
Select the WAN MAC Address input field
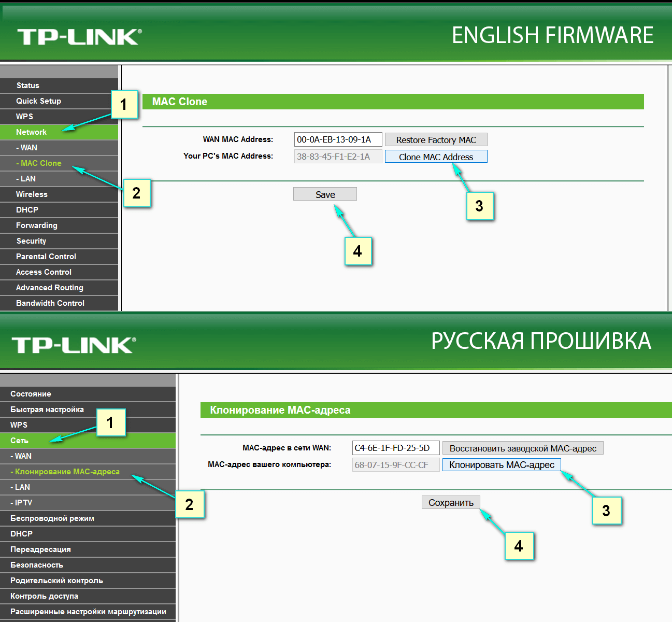tap(338, 139)
